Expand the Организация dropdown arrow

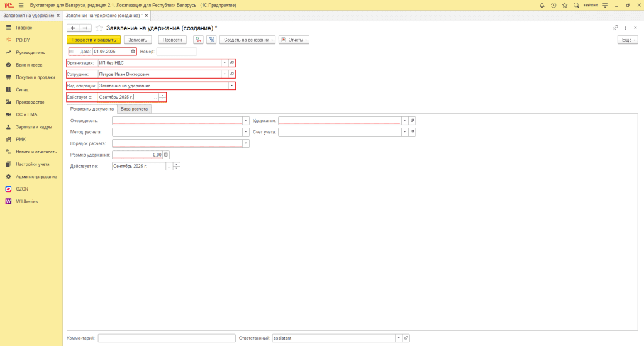coord(225,63)
